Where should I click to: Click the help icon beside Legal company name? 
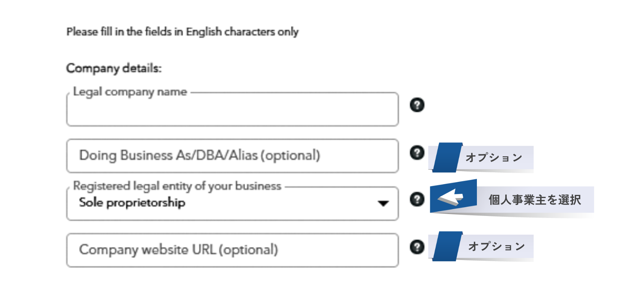pos(417,105)
